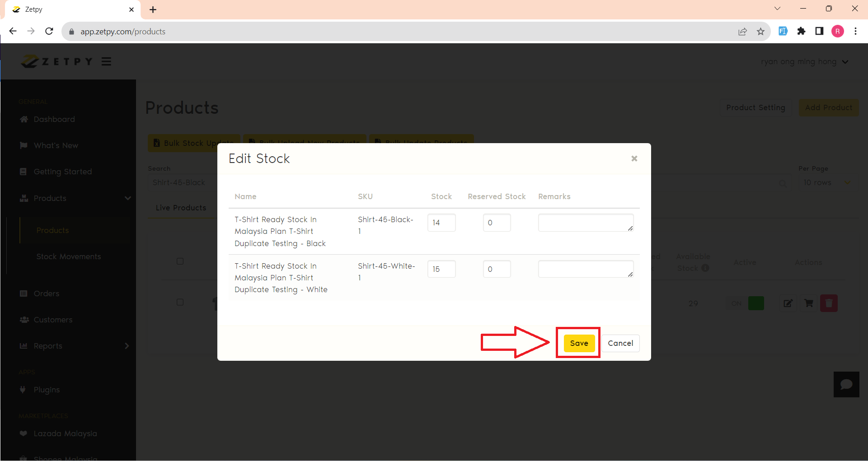Edit reserved stock for Shirt-45-Black-1

coord(497,223)
